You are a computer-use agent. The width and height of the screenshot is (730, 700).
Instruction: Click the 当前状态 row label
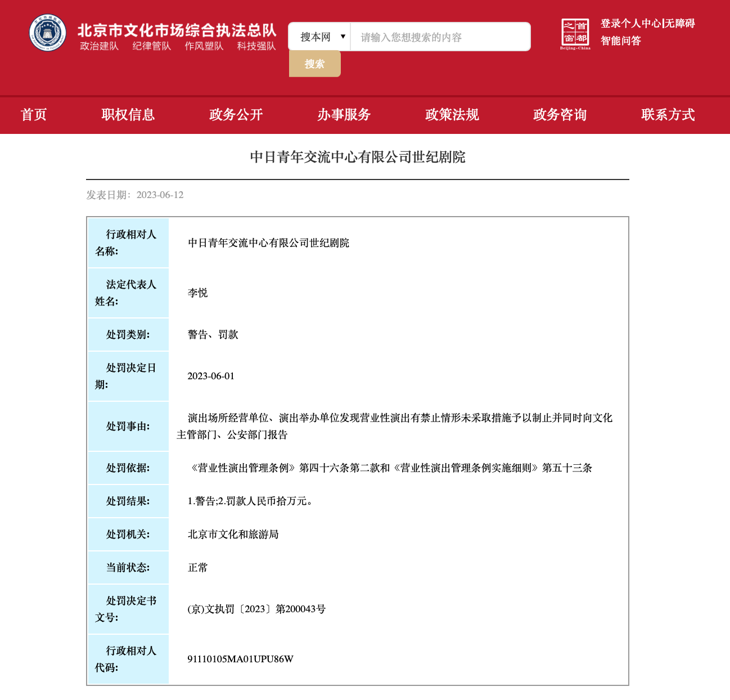[x=128, y=568]
